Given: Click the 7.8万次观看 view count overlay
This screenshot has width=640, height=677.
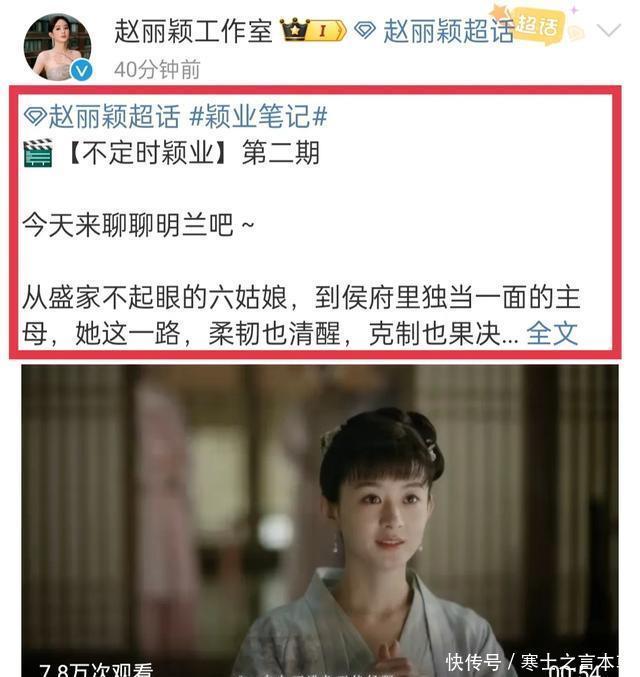Looking at the screenshot, I should [96, 670].
